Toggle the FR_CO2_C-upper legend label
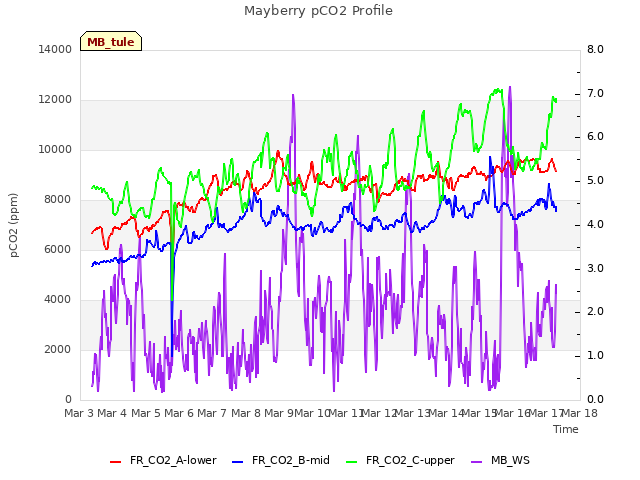Viewport: 640px width, 480px height. coord(410,460)
